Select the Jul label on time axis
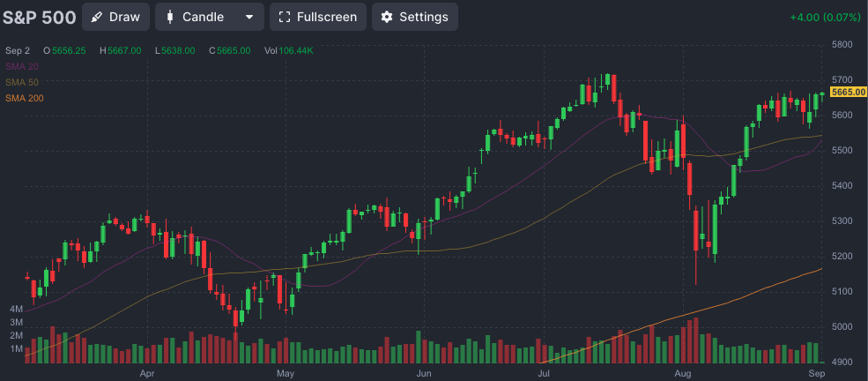 pyautogui.click(x=543, y=373)
